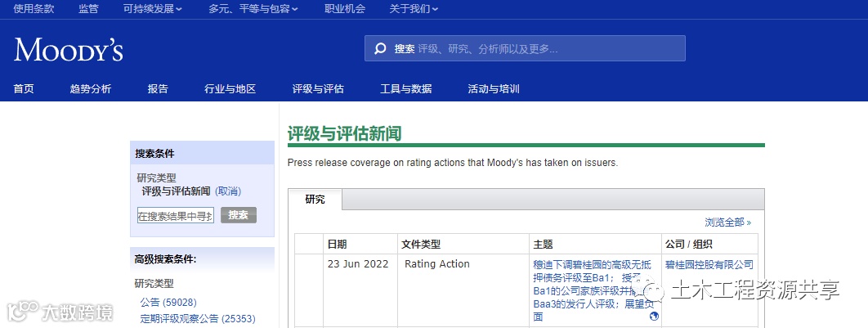
Task: Click the Moody's logo
Action: click(x=69, y=49)
